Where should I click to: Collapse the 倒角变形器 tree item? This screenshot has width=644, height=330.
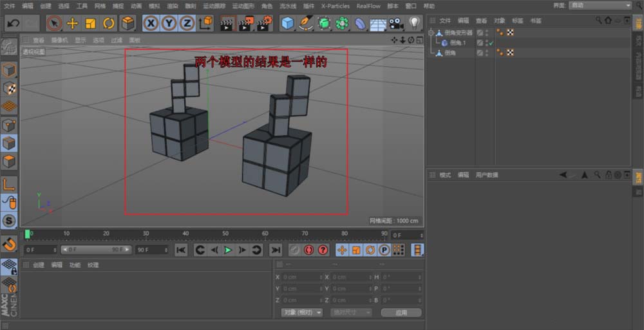pyautogui.click(x=432, y=33)
